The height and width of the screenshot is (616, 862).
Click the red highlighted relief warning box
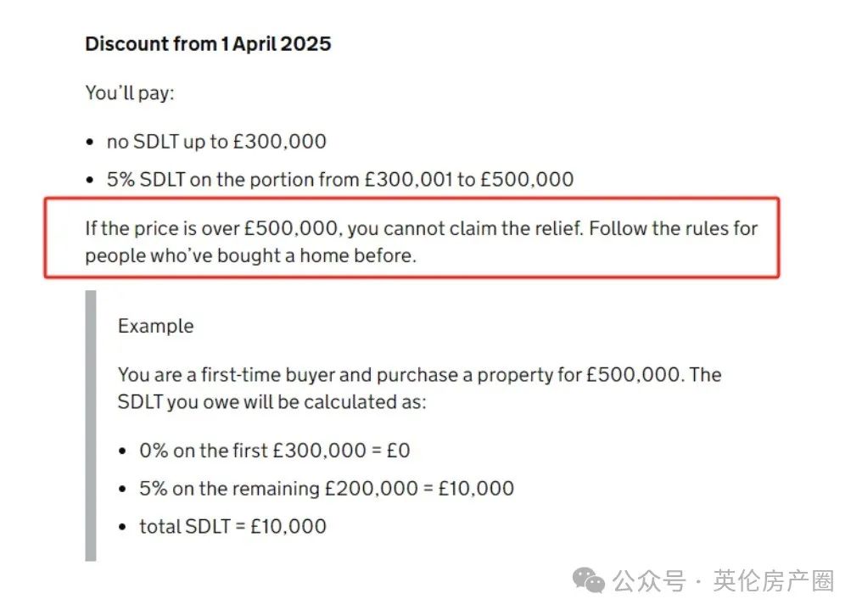click(411, 238)
